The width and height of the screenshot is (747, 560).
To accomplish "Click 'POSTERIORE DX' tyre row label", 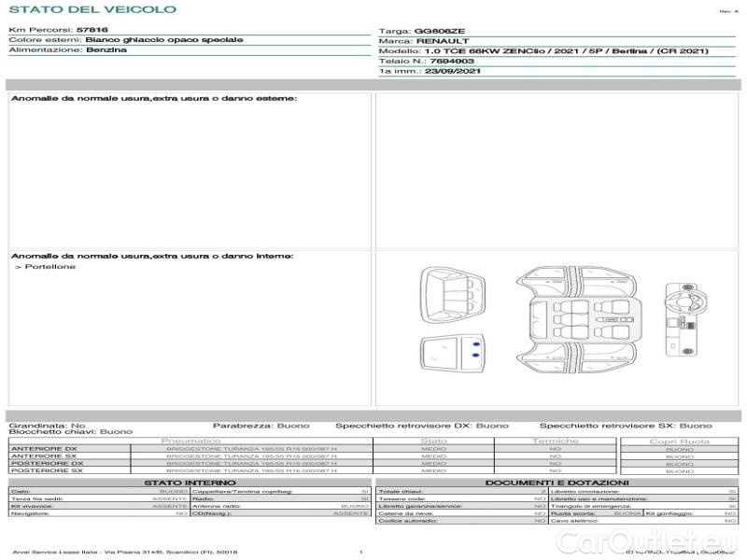I will [x=48, y=463].
